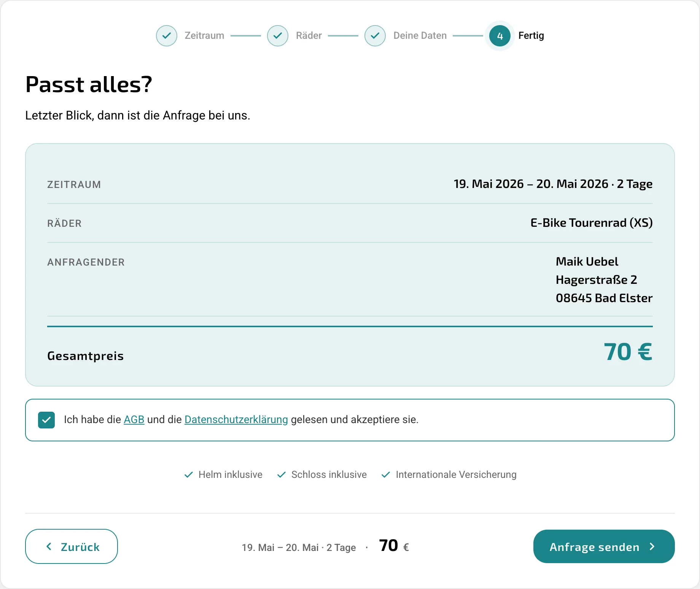This screenshot has height=589, width=700.
Task: Open the Datenschutzerklärung link
Action: tap(236, 419)
